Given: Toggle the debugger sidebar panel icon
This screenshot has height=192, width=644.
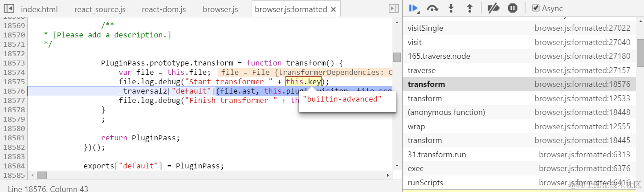Looking at the screenshot, I should [x=393, y=8].
